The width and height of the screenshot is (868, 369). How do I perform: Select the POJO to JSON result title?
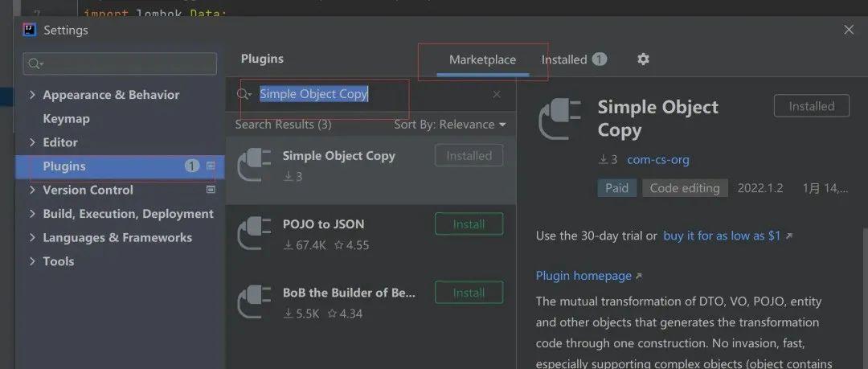[x=323, y=224]
